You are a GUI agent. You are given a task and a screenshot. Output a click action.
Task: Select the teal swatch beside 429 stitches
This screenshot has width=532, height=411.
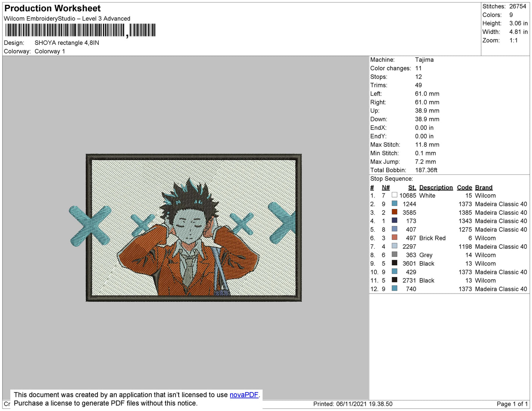(x=395, y=271)
